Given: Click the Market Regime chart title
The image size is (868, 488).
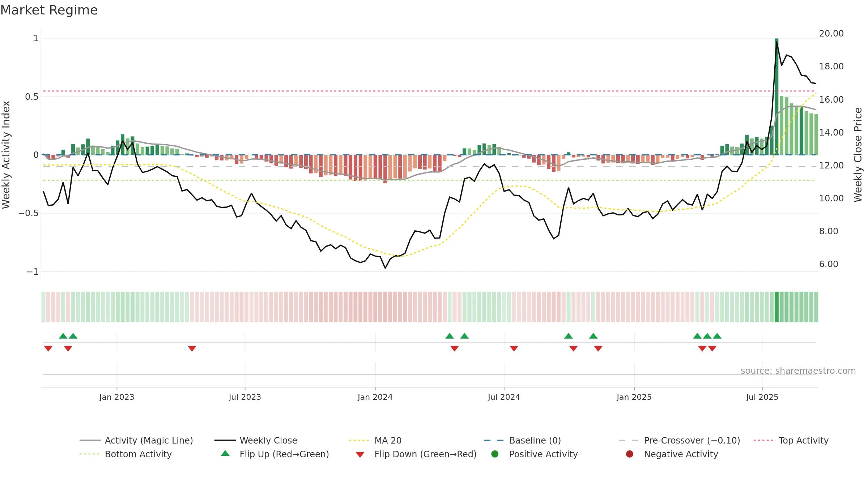Looking at the screenshot, I should point(49,10).
